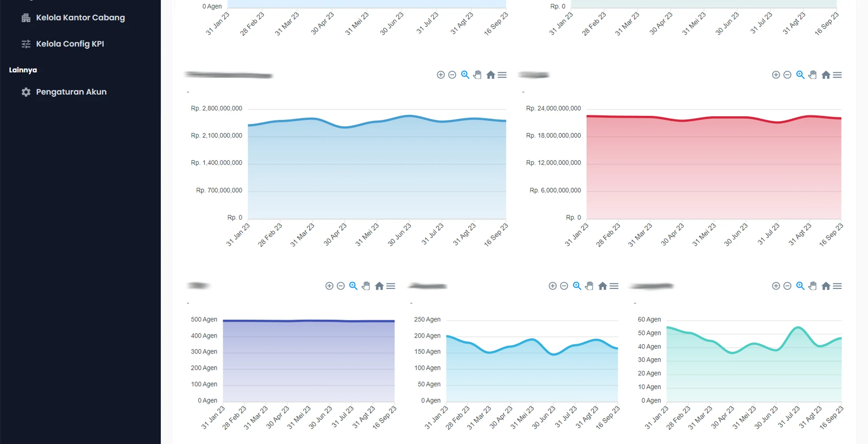Viewport: 868px width, 444px height.
Task: Zoom out on the 500 Agen chart
Action: [x=341, y=286]
